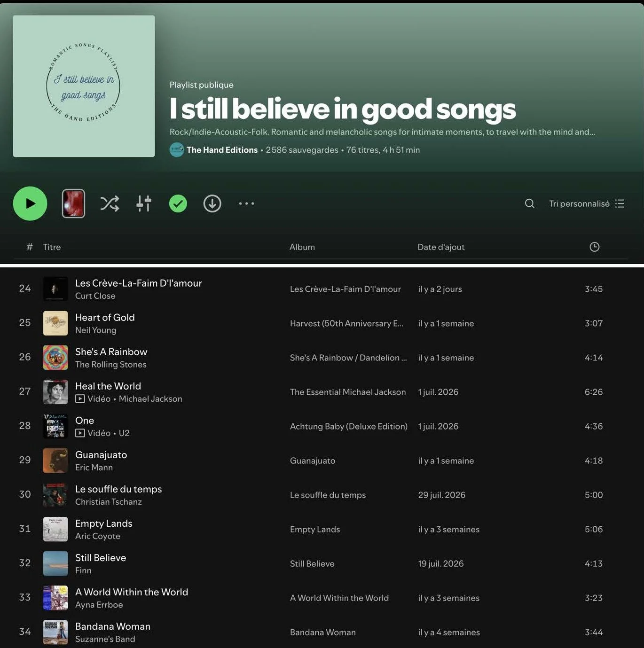Open the playlist mix sliders icon
This screenshot has width=644, height=648.
(x=144, y=203)
